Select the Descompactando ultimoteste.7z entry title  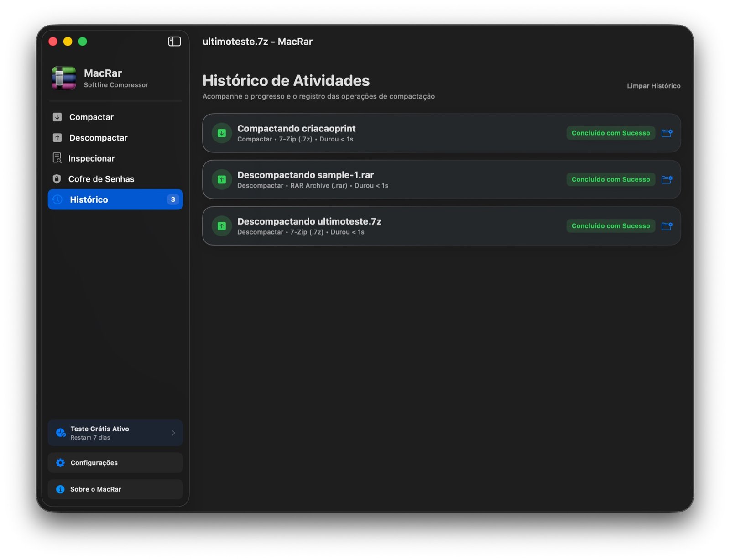pyautogui.click(x=309, y=222)
